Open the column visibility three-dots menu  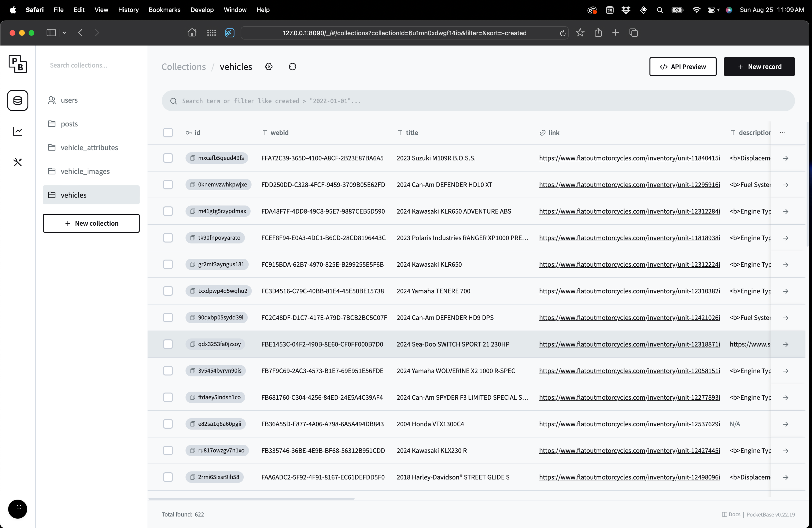(783, 133)
